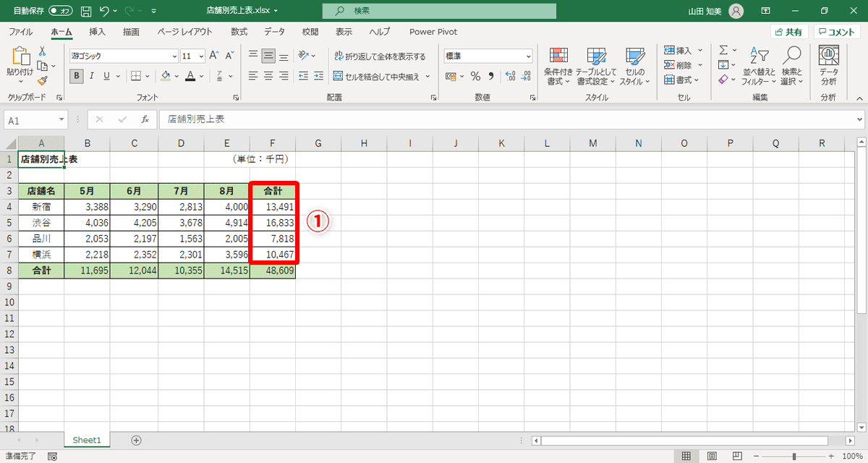This screenshot has width=868, height=463.
Task: Open 並べ替えとフィルター sort and filter dropdown
Action: click(x=758, y=66)
